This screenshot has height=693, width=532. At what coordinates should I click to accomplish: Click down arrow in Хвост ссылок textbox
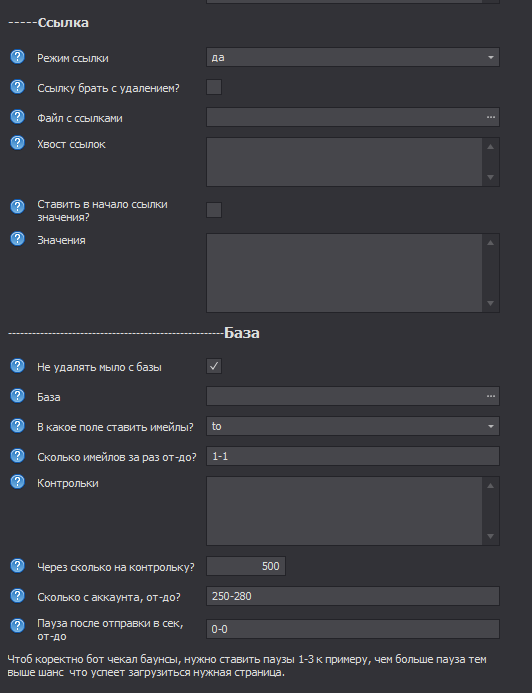[x=490, y=177]
